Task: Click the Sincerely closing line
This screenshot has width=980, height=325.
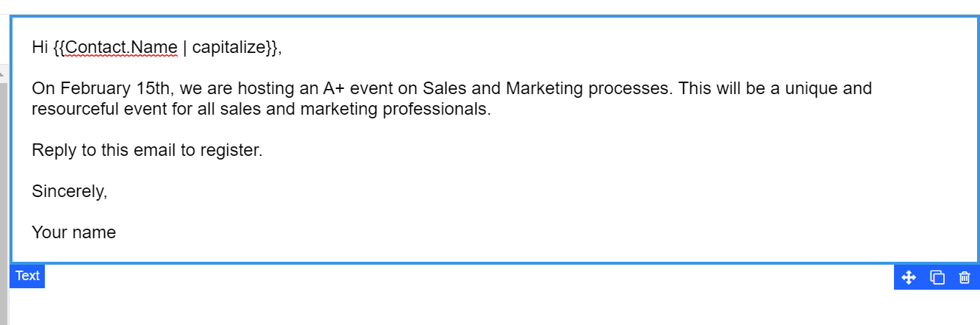Action: pos(70,192)
